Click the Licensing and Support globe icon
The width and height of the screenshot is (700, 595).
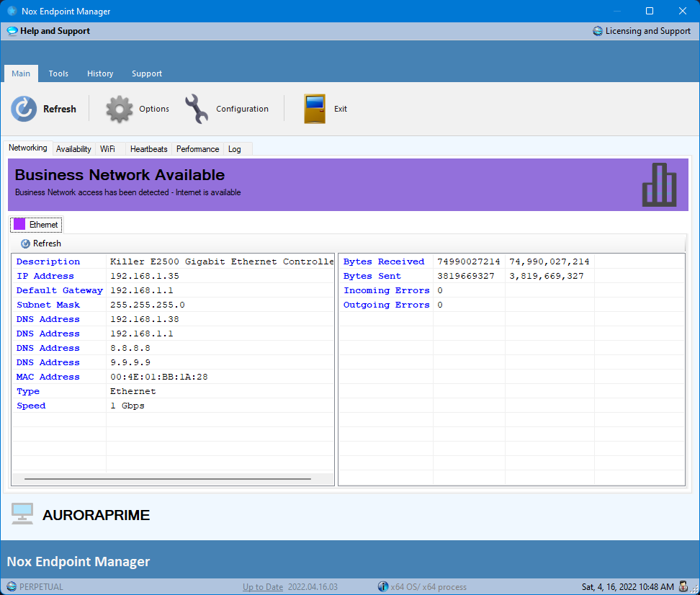pyautogui.click(x=598, y=31)
